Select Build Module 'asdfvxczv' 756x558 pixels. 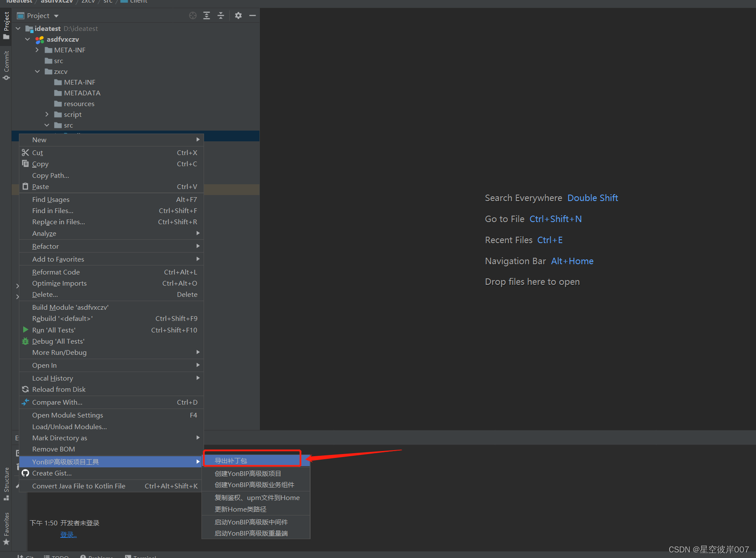point(111,307)
